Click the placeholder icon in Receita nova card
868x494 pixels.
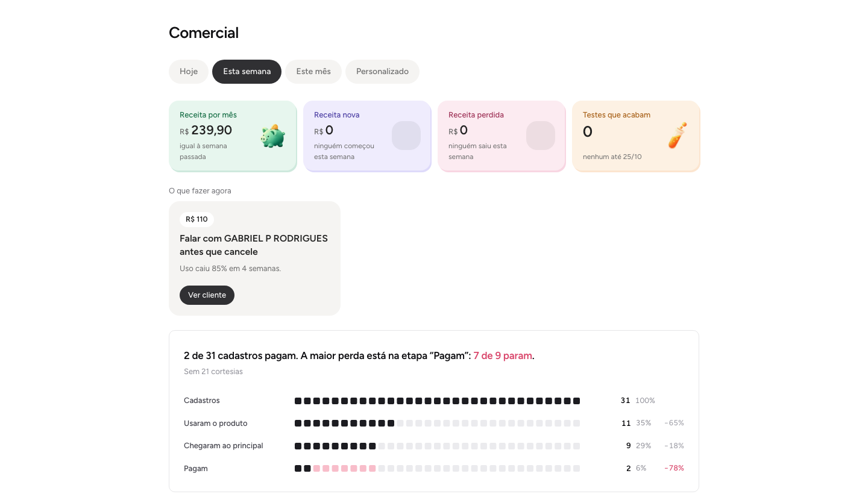coord(406,136)
